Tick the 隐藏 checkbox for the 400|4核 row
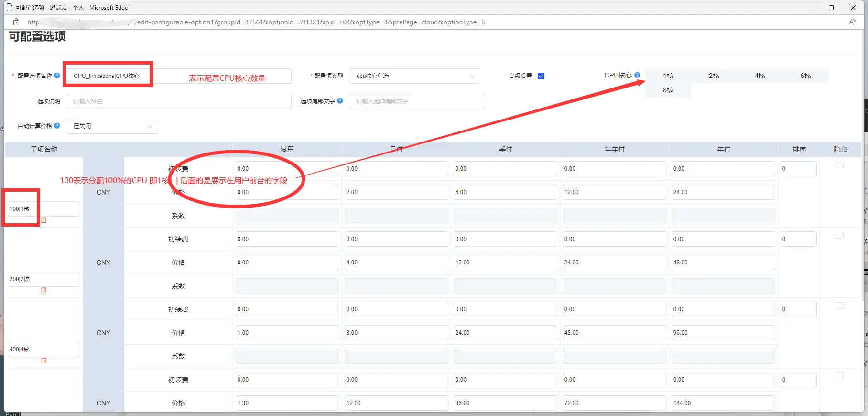 coord(840,306)
